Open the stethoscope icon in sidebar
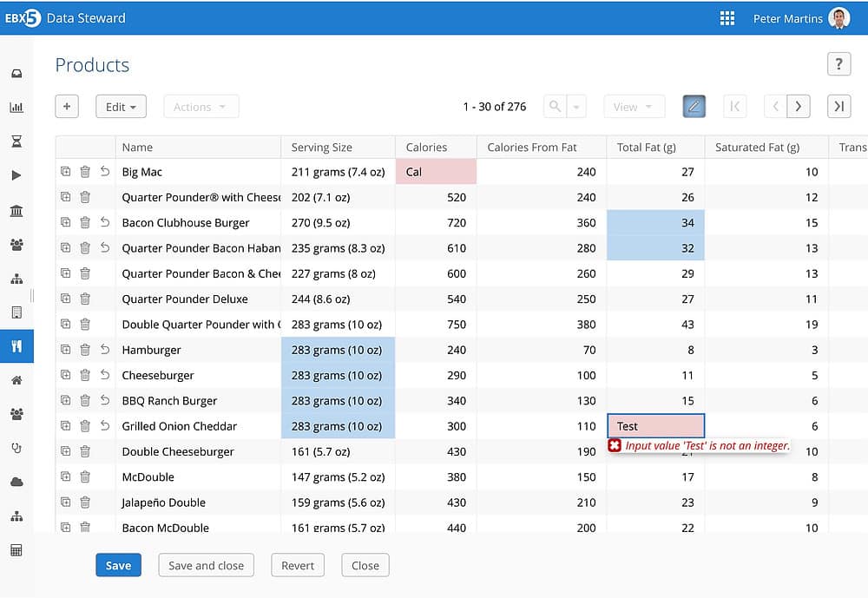Screen dimensions: 868x598 tap(16, 448)
